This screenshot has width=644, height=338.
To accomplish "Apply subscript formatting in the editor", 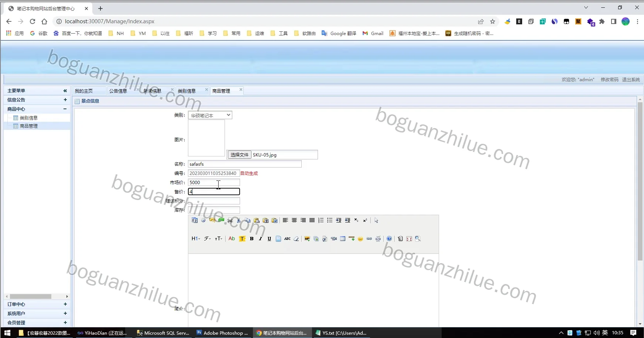I will coord(356,220).
